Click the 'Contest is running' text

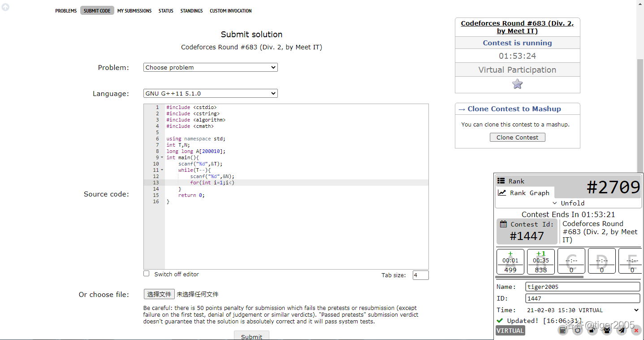[x=517, y=43]
